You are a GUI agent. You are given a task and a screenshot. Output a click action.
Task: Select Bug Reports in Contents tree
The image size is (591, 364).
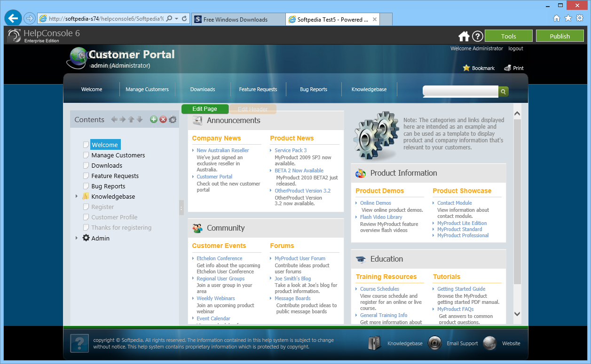click(108, 186)
